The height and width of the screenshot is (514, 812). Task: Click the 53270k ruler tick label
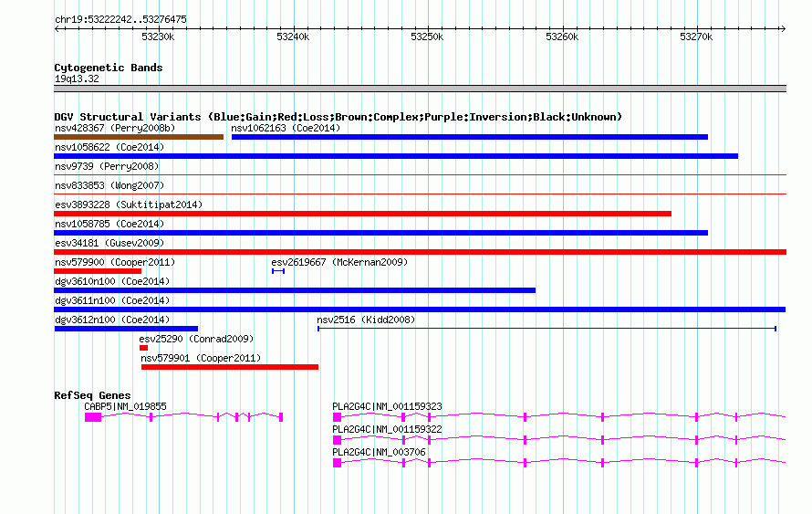point(696,37)
